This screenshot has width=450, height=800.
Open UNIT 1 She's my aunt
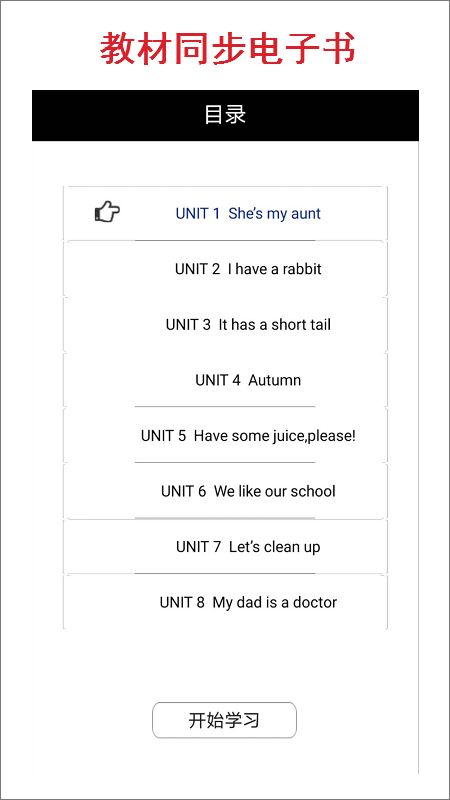pos(225,213)
